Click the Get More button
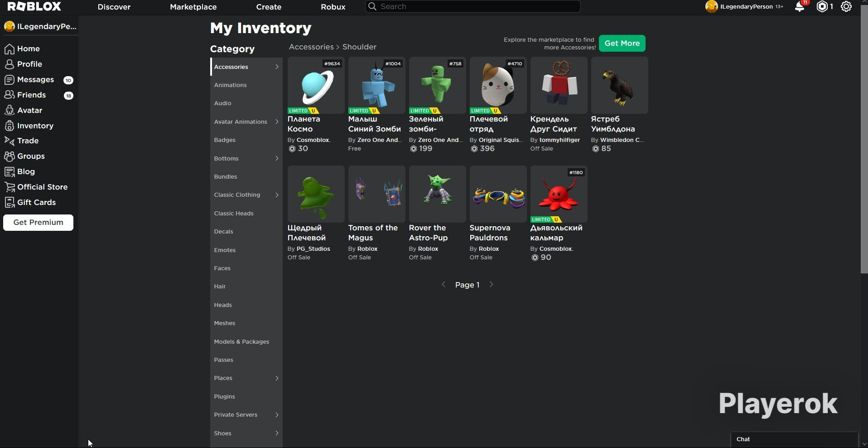Viewport: 868px width, 448px height. (622, 44)
